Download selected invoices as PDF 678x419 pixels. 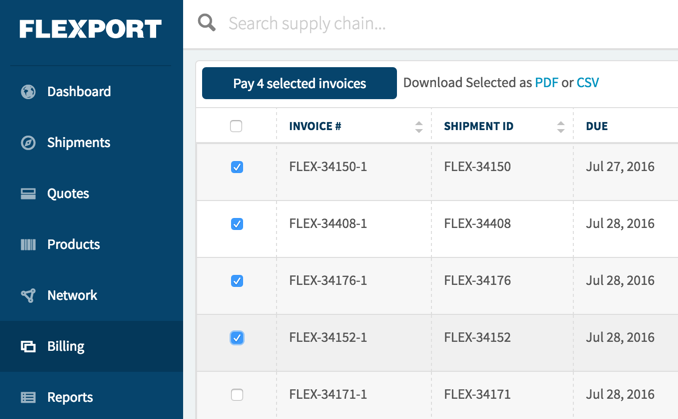coord(547,83)
